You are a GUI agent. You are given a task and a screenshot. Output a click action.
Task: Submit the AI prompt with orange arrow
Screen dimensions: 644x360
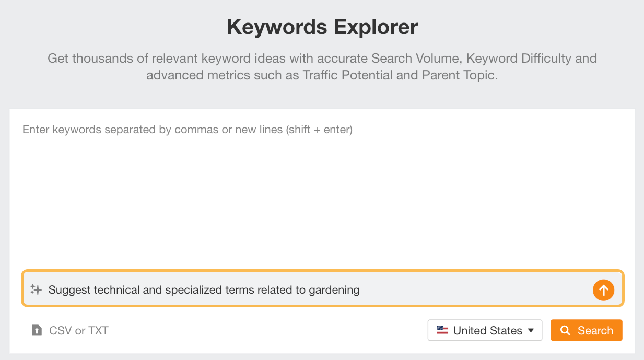[603, 289]
